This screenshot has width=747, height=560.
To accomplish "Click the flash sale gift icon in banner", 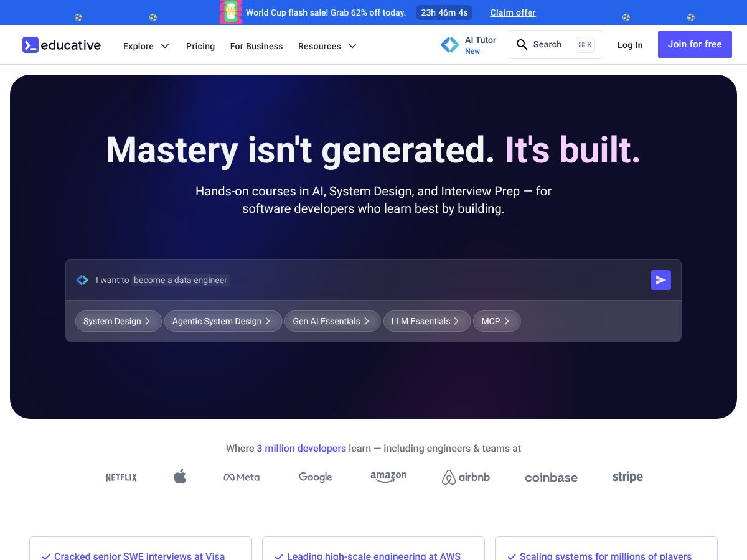I will click(x=231, y=12).
